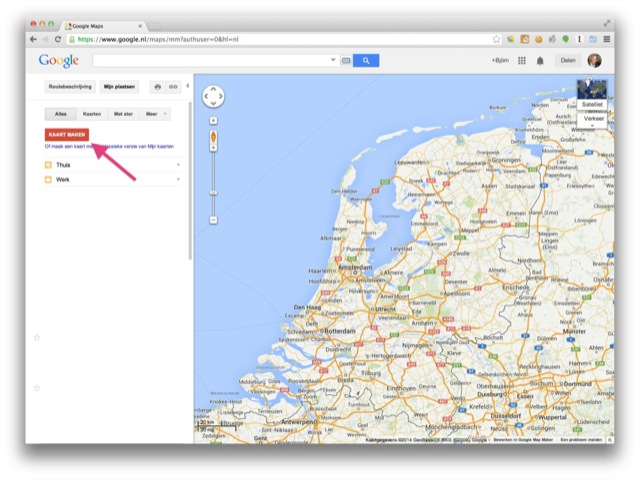Open the Meer dropdown
640x479 pixels.
coord(155,114)
